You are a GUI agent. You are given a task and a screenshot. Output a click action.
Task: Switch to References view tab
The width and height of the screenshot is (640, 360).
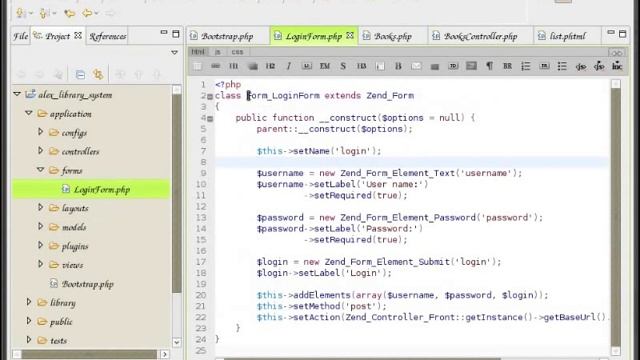point(108,36)
